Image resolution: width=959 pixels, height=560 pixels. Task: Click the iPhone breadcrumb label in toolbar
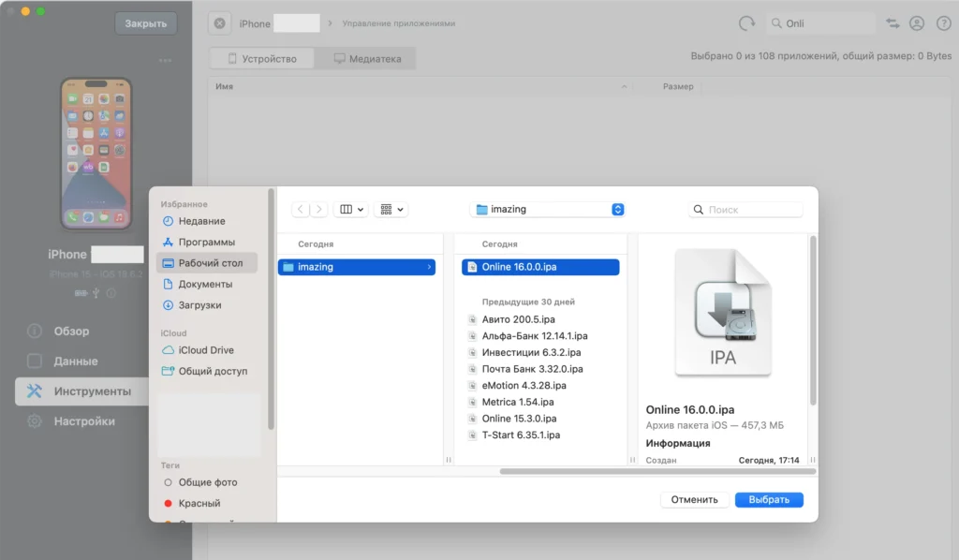[x=255, y=23]
